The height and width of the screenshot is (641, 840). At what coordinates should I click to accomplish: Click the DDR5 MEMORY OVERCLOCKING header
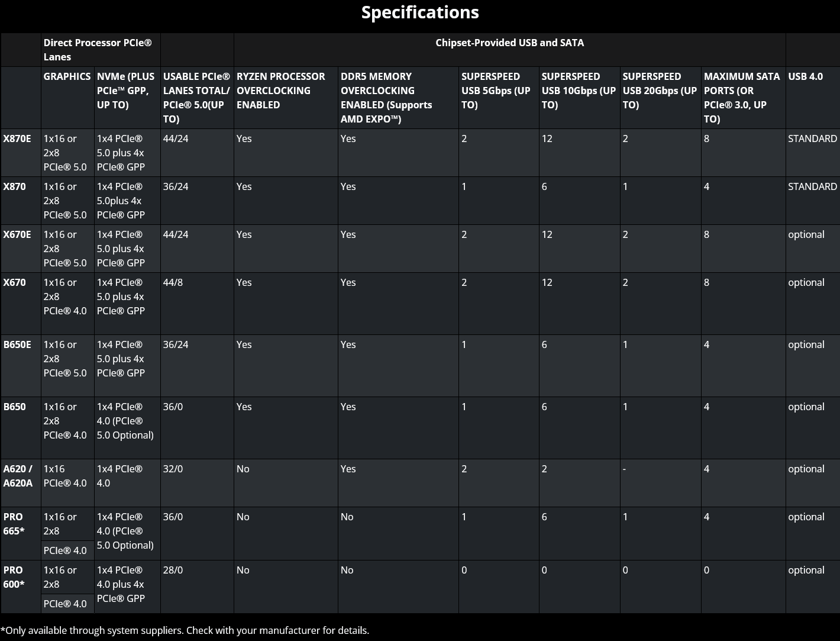coord(386,98)
